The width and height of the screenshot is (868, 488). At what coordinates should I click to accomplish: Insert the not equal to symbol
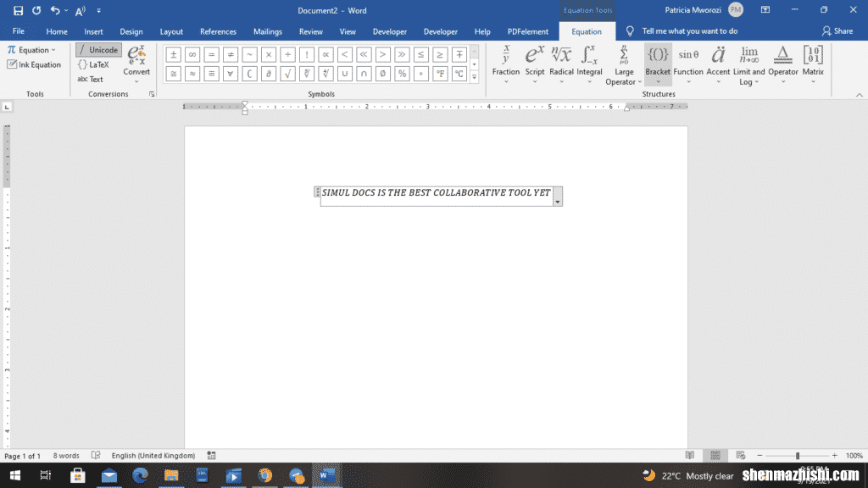pyautogui.click(x=231, y=55)
